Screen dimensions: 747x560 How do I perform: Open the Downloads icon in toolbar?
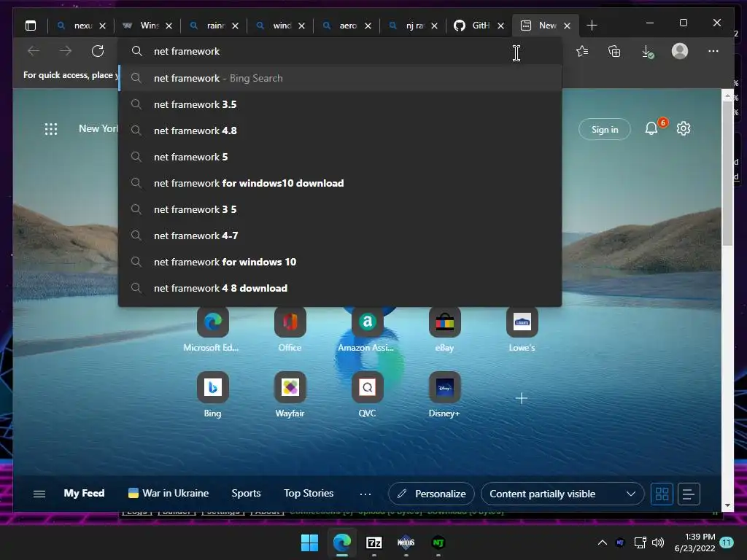tap(648, 52)
